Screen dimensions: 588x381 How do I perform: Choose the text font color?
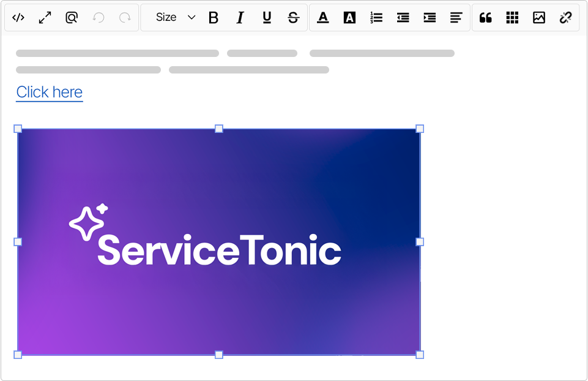coord(323,18)
